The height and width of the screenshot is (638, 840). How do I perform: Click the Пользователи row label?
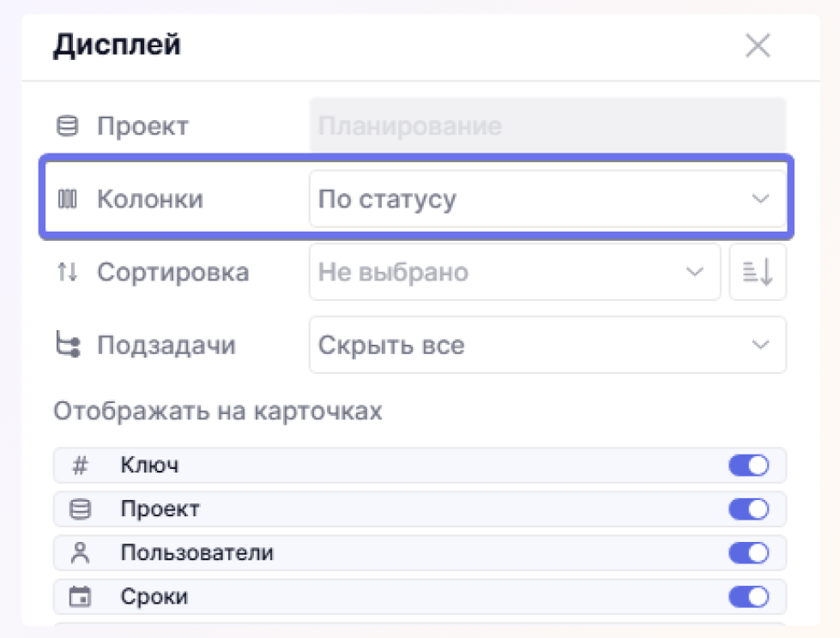[196, 553]
